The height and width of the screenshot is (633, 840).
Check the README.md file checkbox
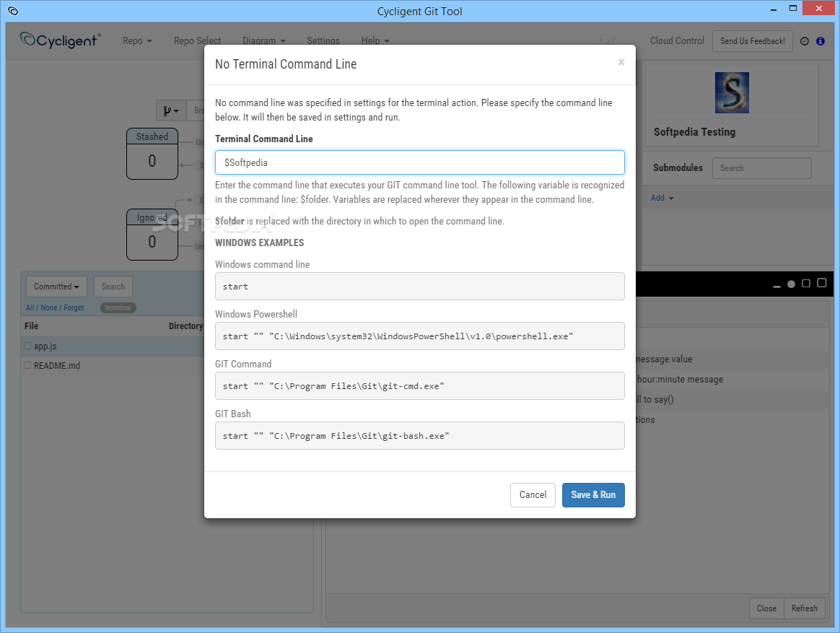(x=27, y=365)
